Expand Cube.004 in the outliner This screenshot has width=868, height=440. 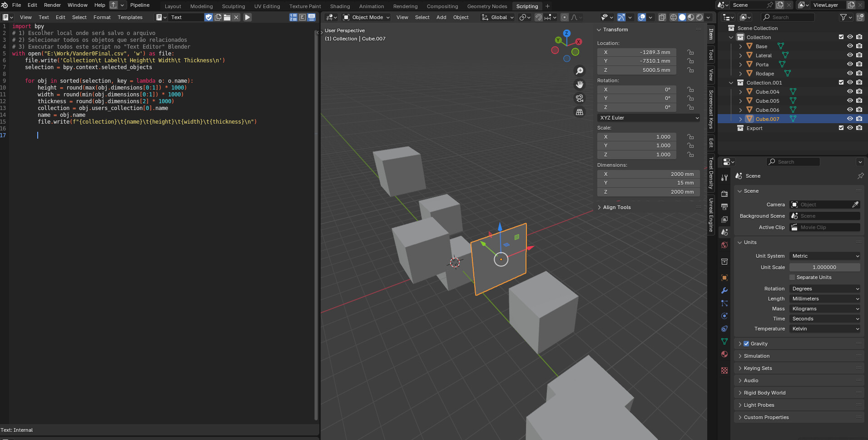coord(740,92)
